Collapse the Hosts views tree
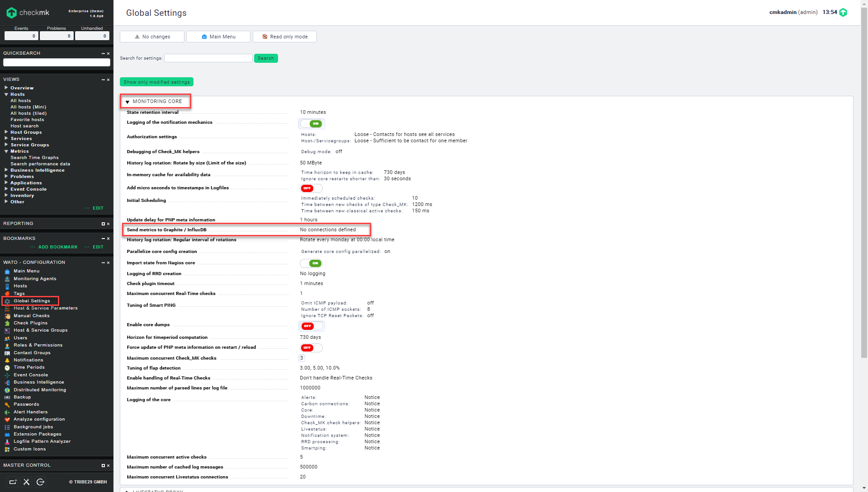 (6, 94)
